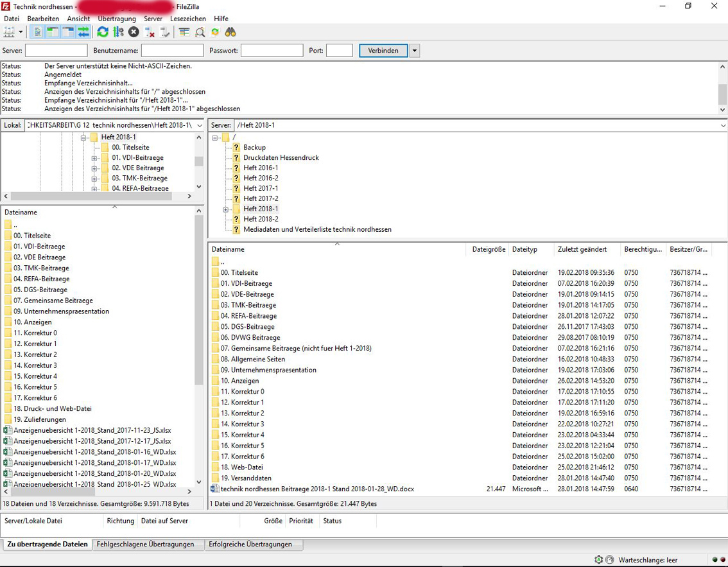This screenshot has width=728, height=567.
Task: Click the Richtung column header in queue
Action: [x=120, y=521]
